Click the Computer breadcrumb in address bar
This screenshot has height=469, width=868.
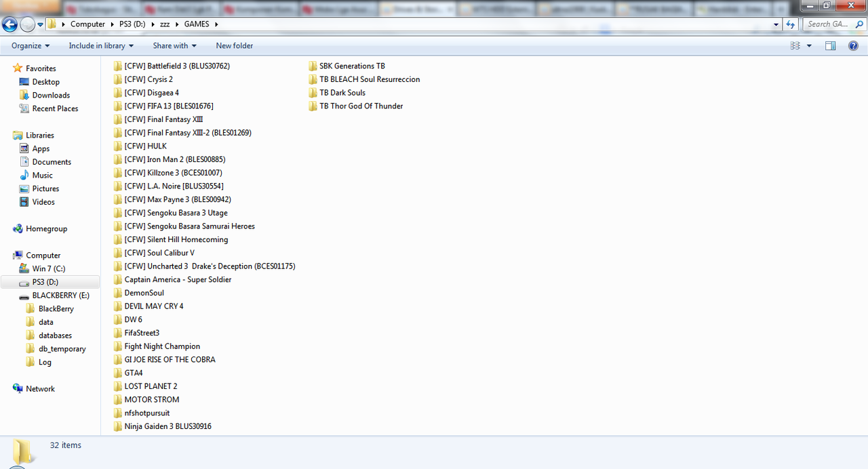click(x=87, y=24)
